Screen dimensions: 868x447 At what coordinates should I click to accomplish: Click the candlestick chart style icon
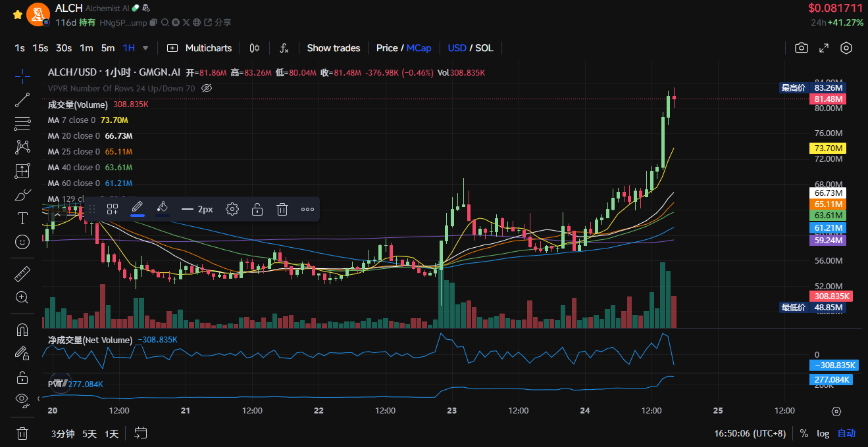[x=255, y=48]
